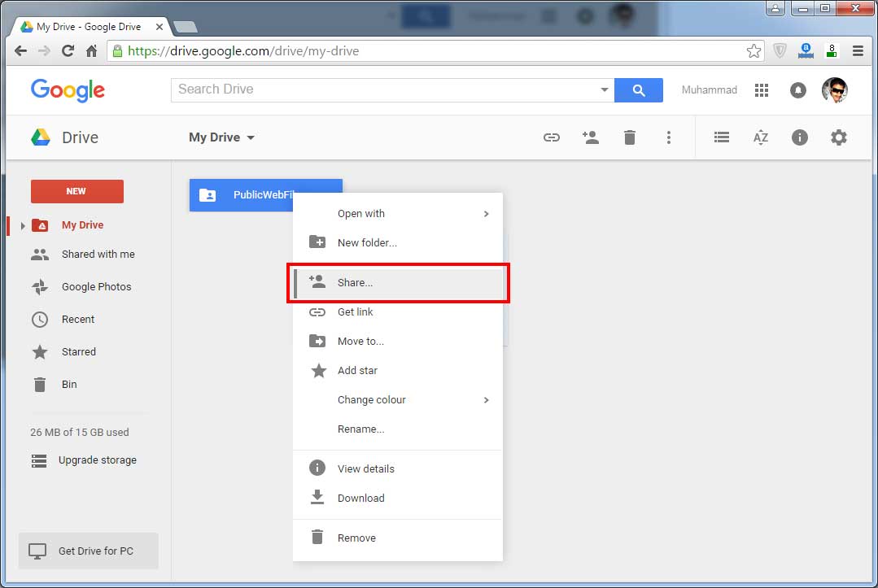
Task: Click the View details info icon
Action: point(799,137)
